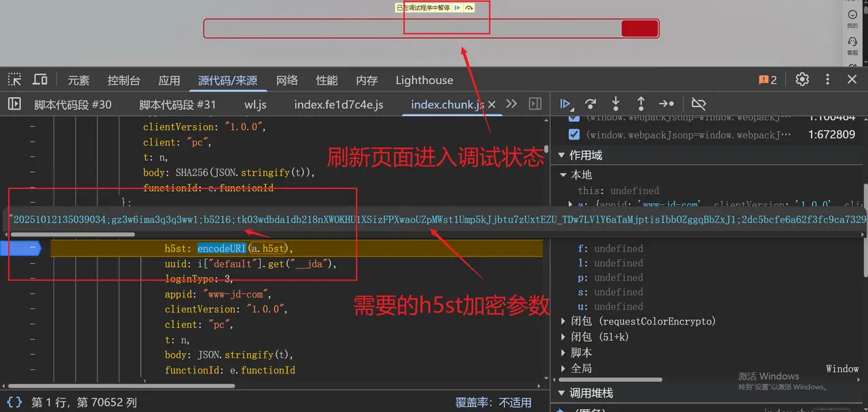Collapse the 作用域 scope section
Viewport: 868px width, 412px height.
(x=562, y=155)
